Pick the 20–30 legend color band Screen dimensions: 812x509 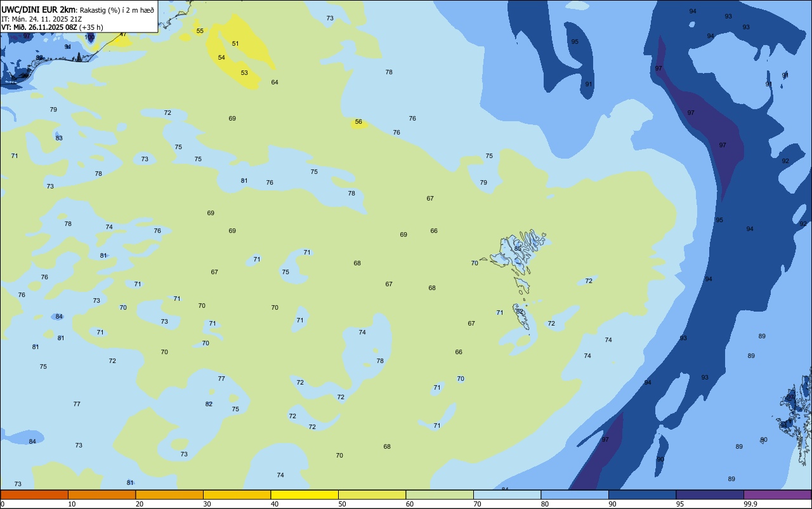(x=169, y=494)
